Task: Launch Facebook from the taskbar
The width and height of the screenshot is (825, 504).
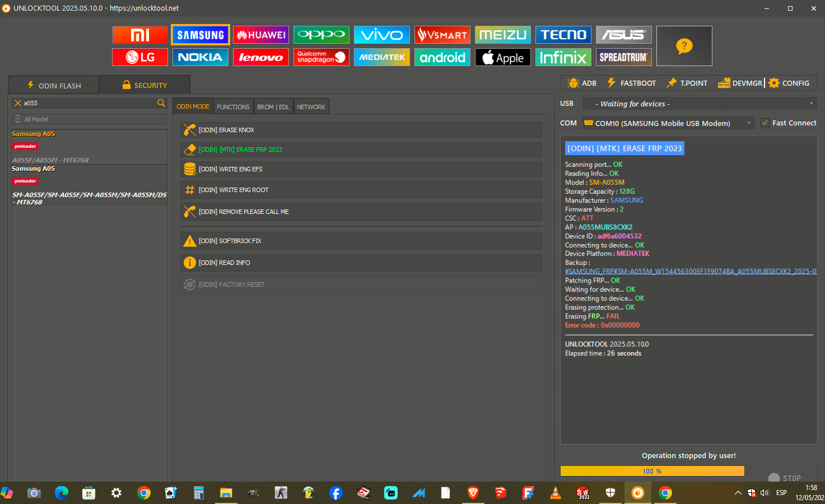Action: coord(335,493)
